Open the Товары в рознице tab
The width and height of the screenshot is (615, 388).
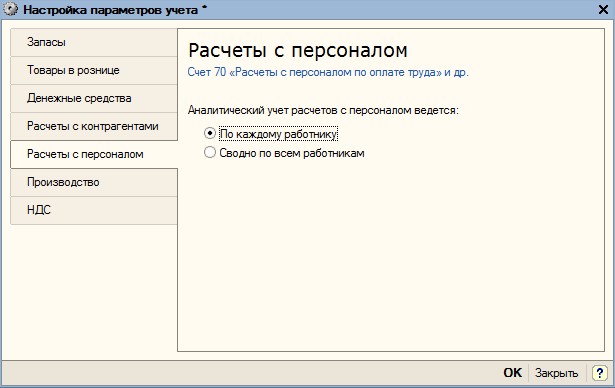tap(94, 71)
